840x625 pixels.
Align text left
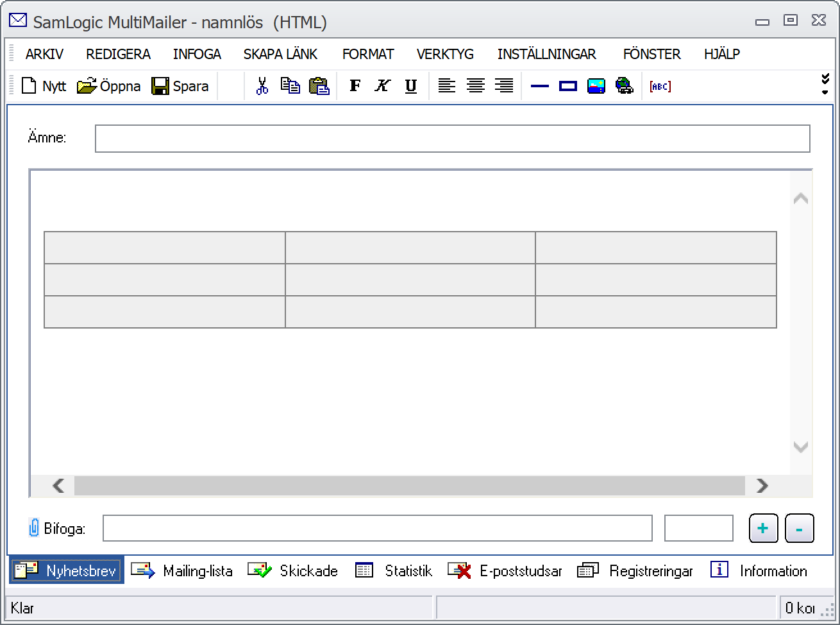click(x=447, y=86)
